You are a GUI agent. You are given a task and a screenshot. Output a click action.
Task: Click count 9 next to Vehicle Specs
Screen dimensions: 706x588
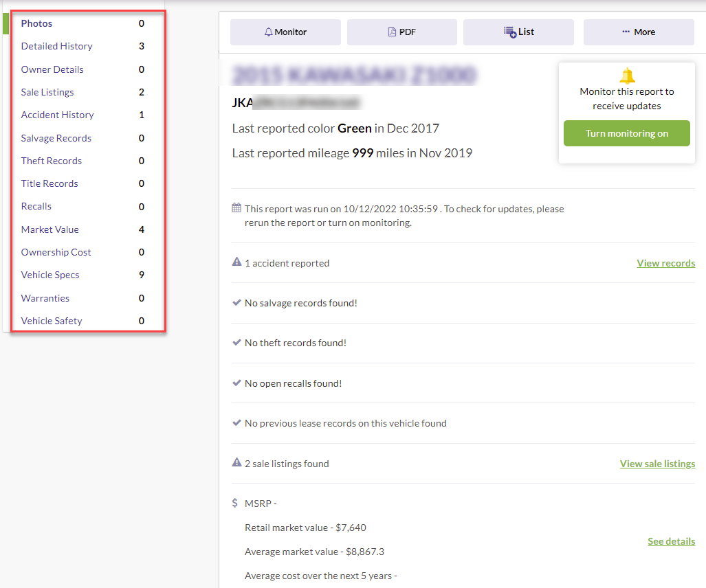tap(142, 275)
